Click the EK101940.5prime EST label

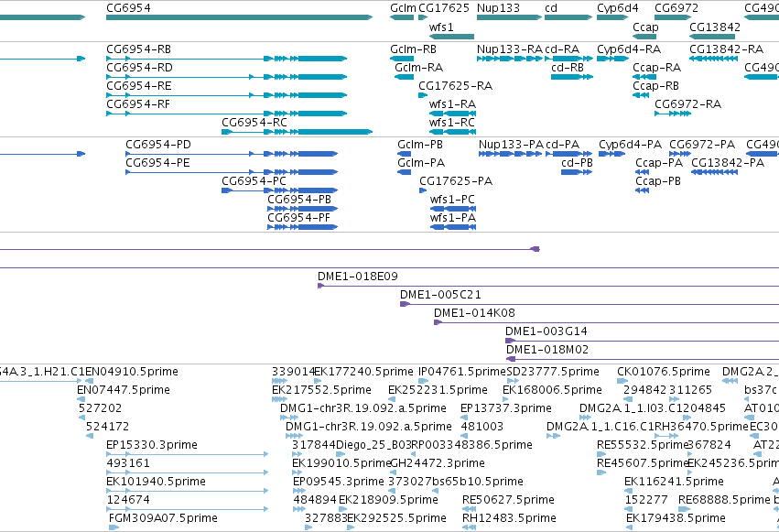tap(156, 482)
